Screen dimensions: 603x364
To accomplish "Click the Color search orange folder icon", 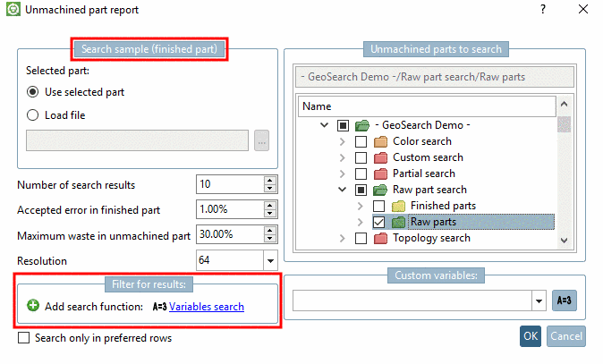I will tap(380, 141).
